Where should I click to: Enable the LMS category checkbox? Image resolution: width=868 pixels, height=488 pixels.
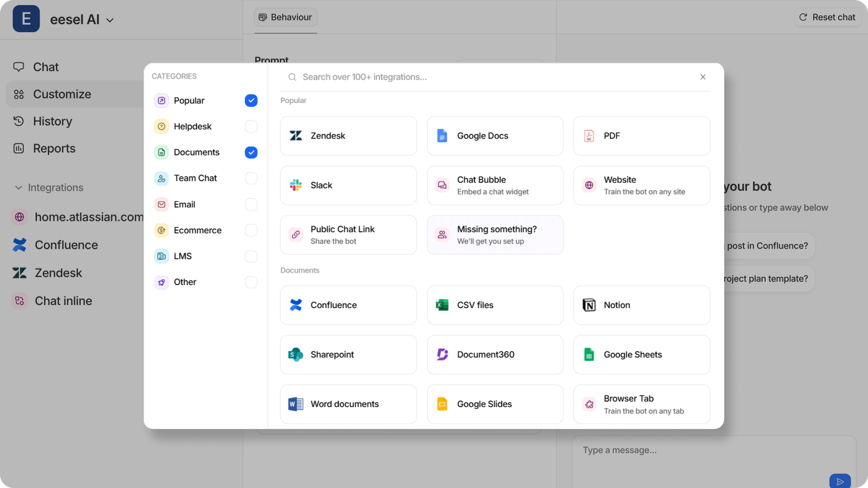(x=251, y=256)
